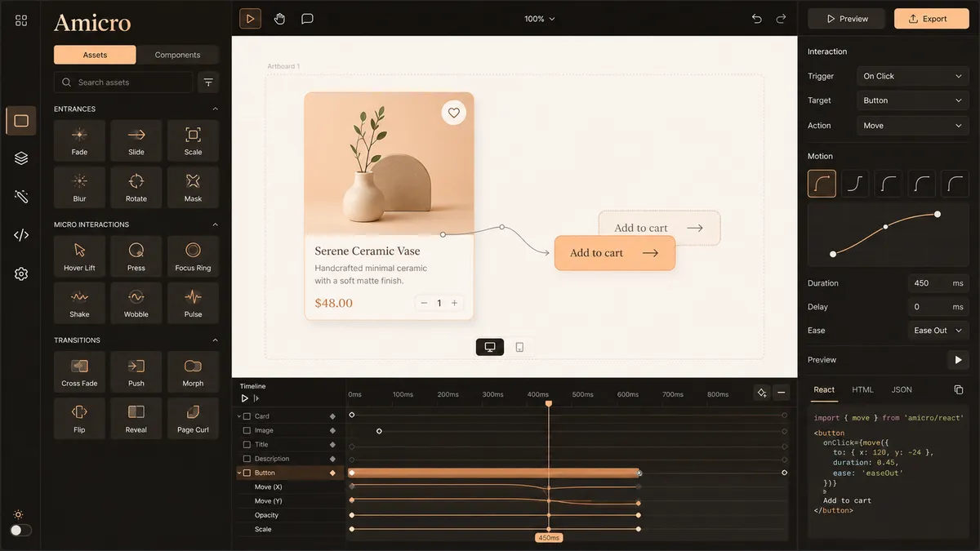Click the timeline playhead handle
The image size is (980, 551).
point(549,403)
